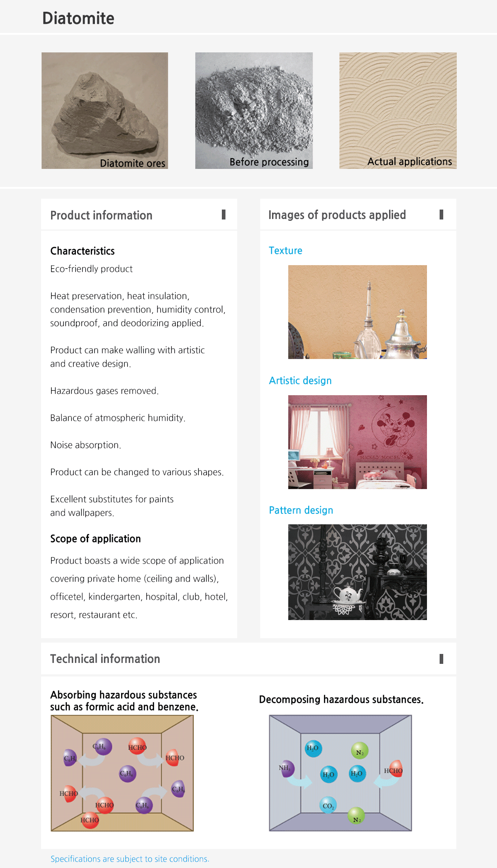The height and width of the screenshot is (868, 497).
Task: Click the Images of products applied header
Action: coord(337,215)
